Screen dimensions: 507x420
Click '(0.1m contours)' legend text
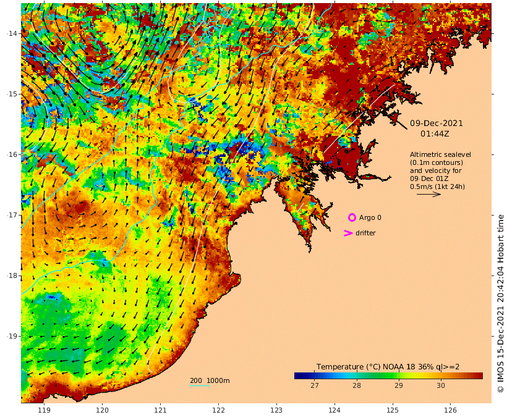coord(437,162)
